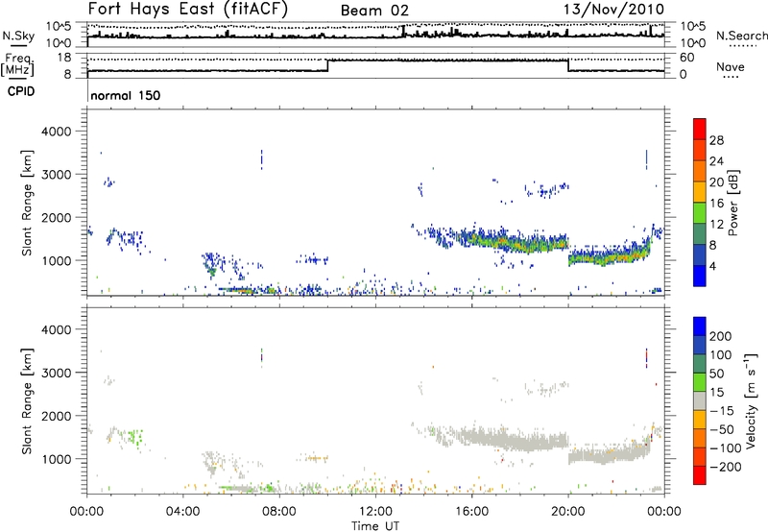Screen dimensions: 768x532
Task: Click the frequency step-down at 20:00 UT
Action: tap(568, 65)
